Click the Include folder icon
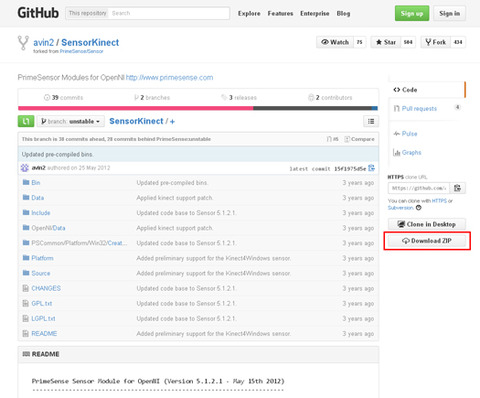The height and width of the screenshot is (398, 480). 26,212
